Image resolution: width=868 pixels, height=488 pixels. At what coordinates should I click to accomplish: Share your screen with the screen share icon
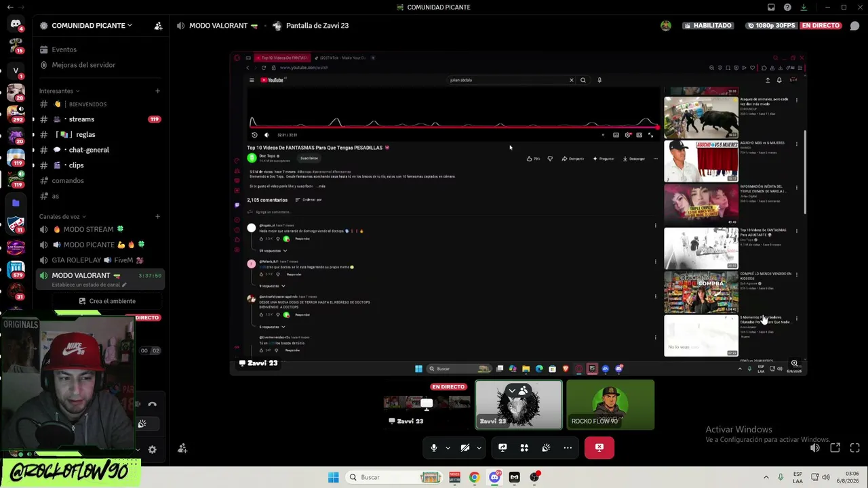coord(502,447)
